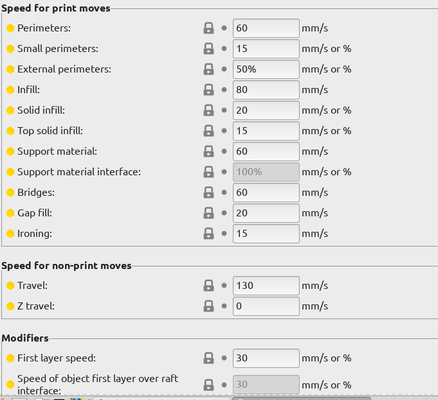Click the Bridges setting lock icon
The width and height of the screenshot is (438, 400).
pyautogui.click(x=209, y=192)
